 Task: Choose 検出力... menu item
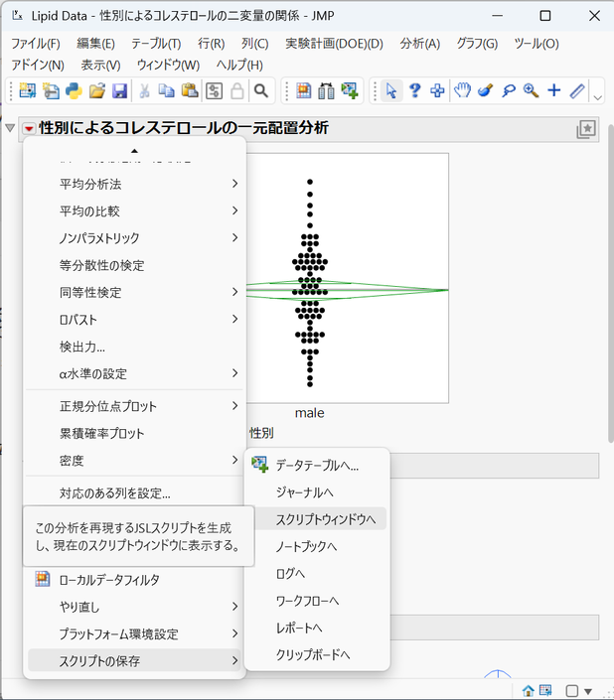133,347
